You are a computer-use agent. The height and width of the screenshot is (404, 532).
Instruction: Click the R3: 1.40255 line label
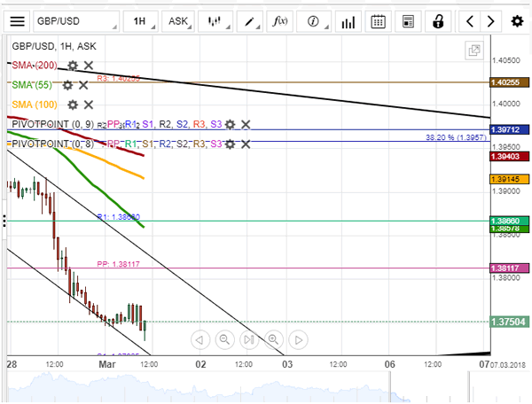(x=118, y=78)
